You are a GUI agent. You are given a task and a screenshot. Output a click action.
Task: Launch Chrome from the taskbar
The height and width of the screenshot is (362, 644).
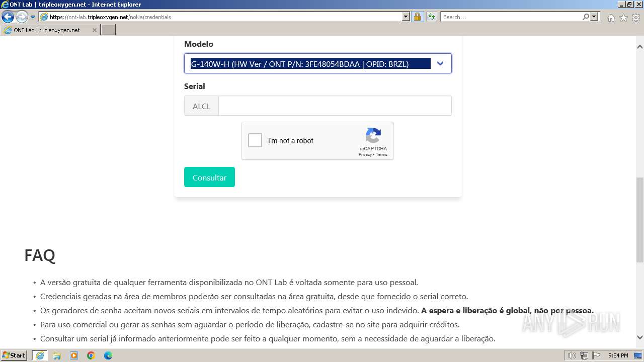tap(91, 355)
